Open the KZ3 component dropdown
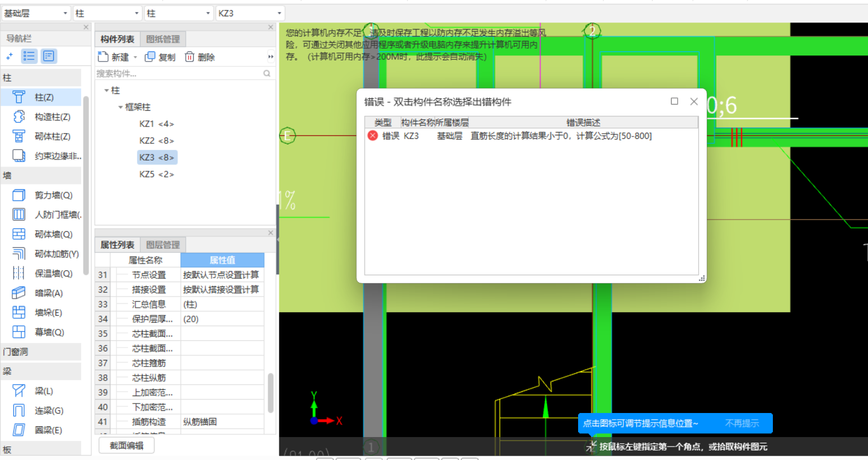The image size is (868, 460). coord(250,13)
